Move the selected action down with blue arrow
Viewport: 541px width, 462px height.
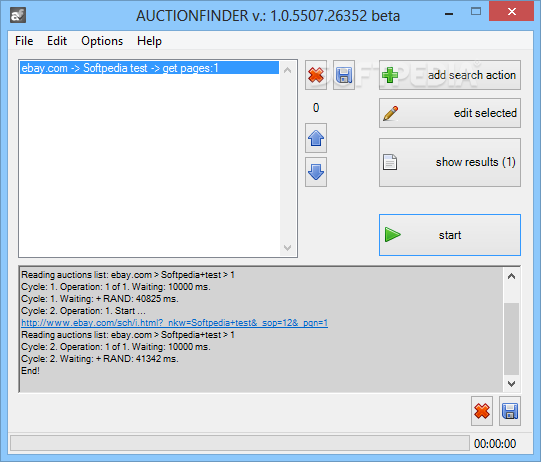pyautogui.click(x=316, y=172)
